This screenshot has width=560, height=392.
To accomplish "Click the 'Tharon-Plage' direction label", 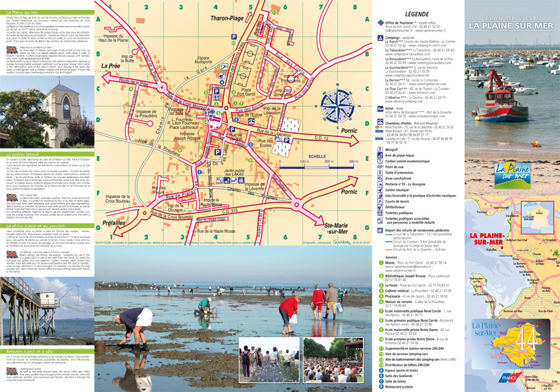I will 226,18.
